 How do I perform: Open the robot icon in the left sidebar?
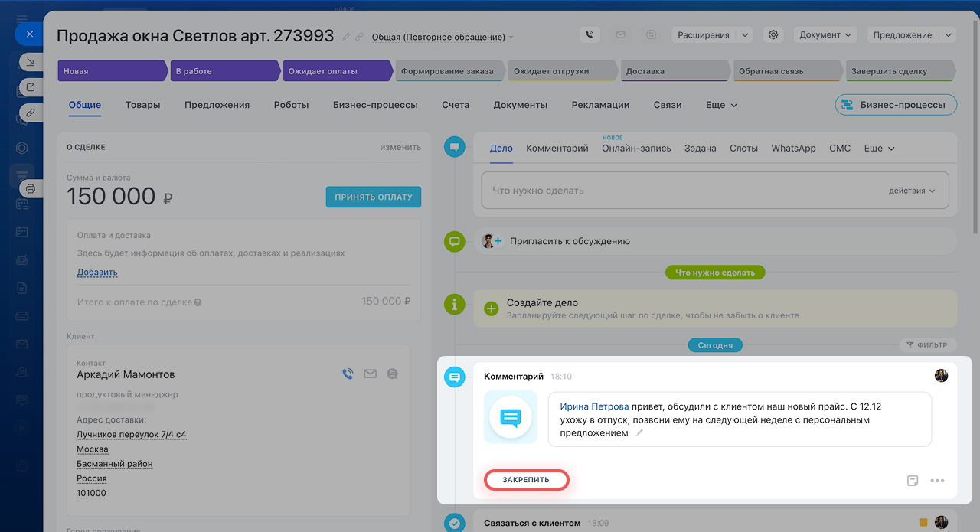(x=22, y=259)
